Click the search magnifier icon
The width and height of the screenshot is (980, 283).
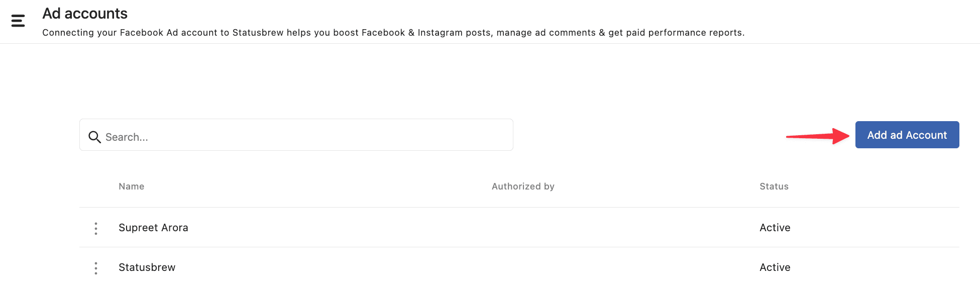(x=94, y=137)
